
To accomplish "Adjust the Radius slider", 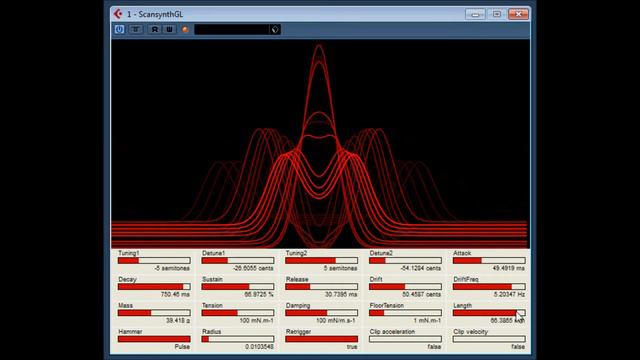I will coord(238,339).
